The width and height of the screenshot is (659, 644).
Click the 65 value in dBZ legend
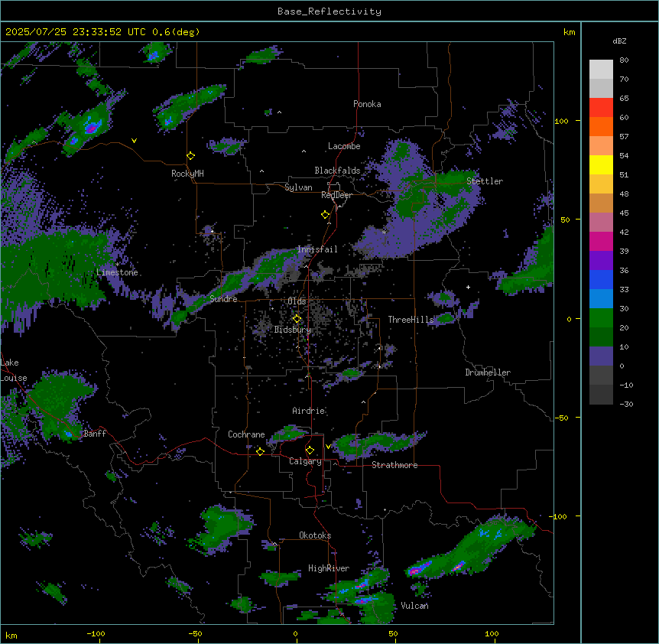(624, 99)
